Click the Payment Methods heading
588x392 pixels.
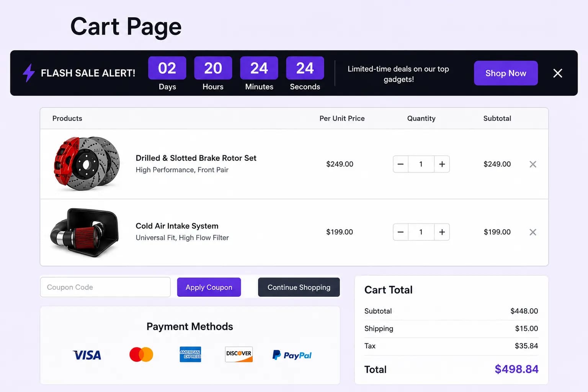190,327
